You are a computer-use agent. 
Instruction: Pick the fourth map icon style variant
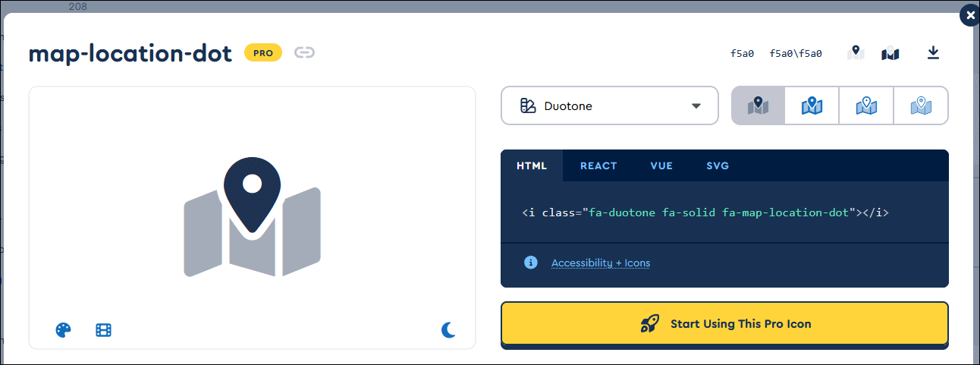click(x=921, y=105)
